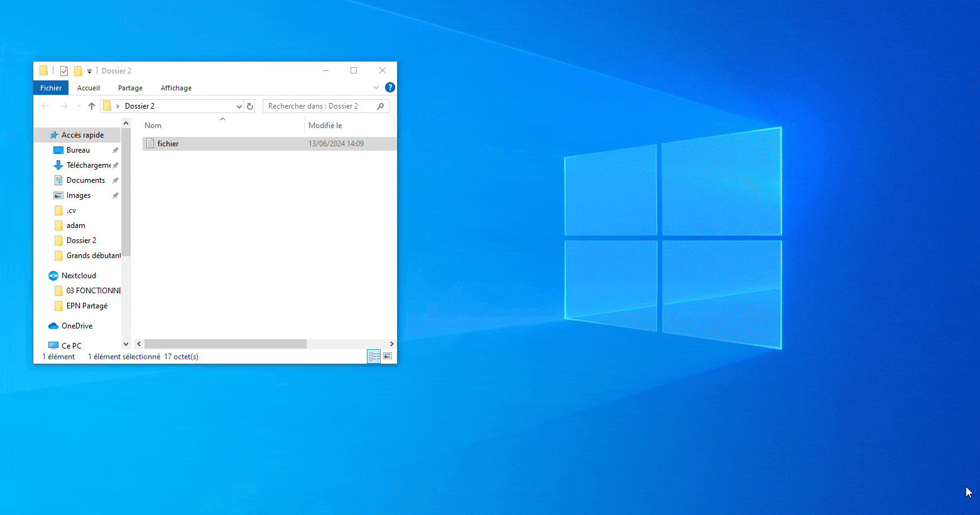980x515 pixels.
Task: Open Grands débutants folder in sidebar
Action: 93,256
